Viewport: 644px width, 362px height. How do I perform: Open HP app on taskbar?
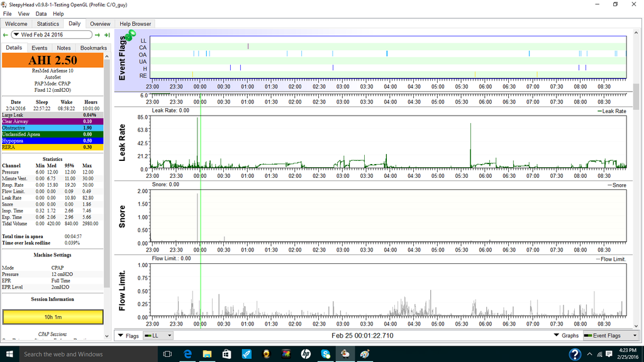(x=306, y=354)
